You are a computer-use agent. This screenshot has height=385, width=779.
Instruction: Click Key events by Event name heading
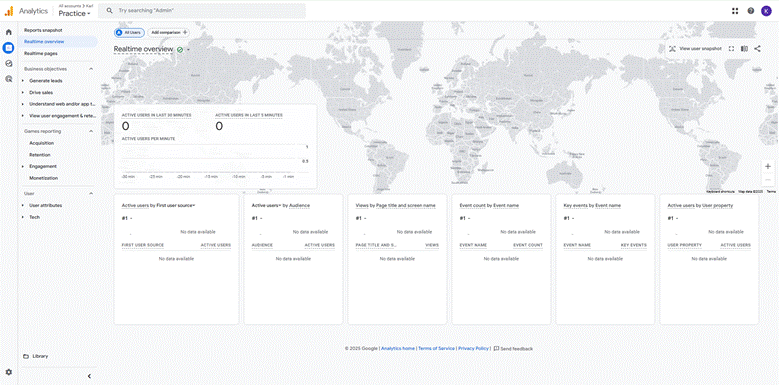tap(592, 205)
